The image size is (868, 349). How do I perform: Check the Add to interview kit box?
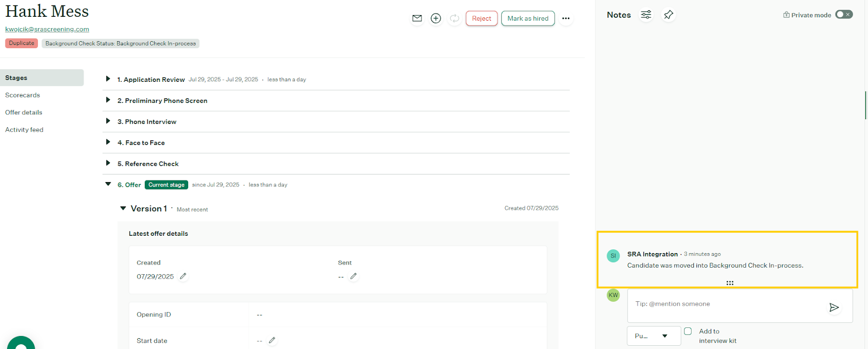[x=688, y=331]
